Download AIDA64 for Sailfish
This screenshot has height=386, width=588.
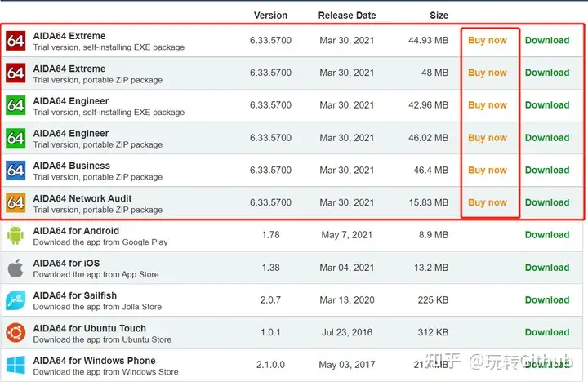(547, 299)
